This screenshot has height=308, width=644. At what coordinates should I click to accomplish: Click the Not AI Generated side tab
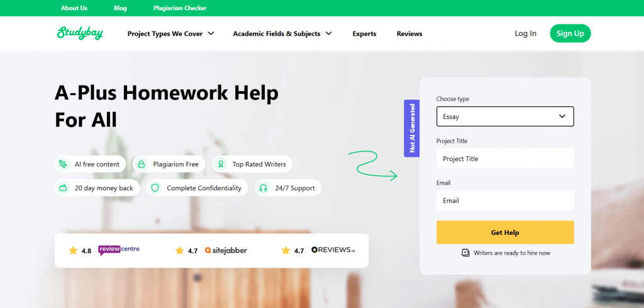[412, 128]
